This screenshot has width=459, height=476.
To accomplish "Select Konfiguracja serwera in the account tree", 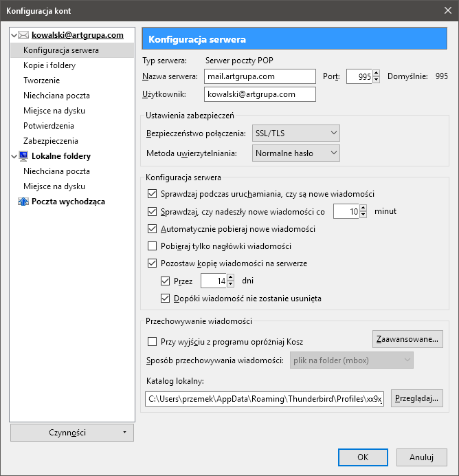I will 72,50.
